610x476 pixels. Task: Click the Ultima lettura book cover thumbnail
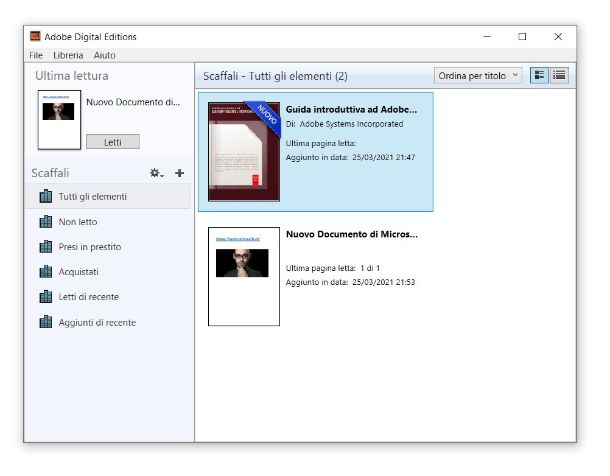[x=59, y=120]
